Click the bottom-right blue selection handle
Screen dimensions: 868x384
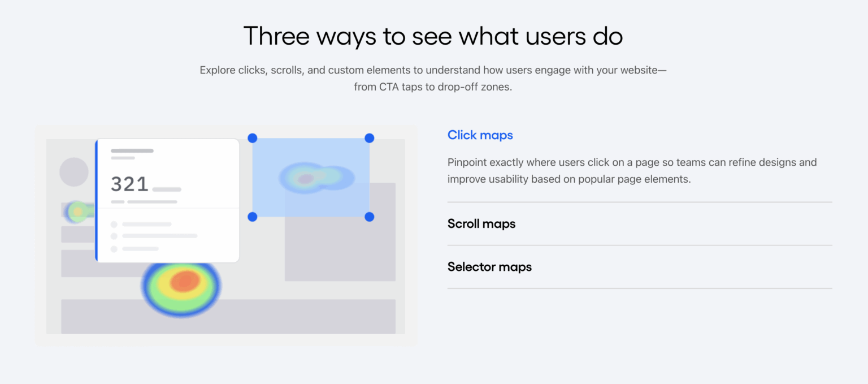point(370,217)
